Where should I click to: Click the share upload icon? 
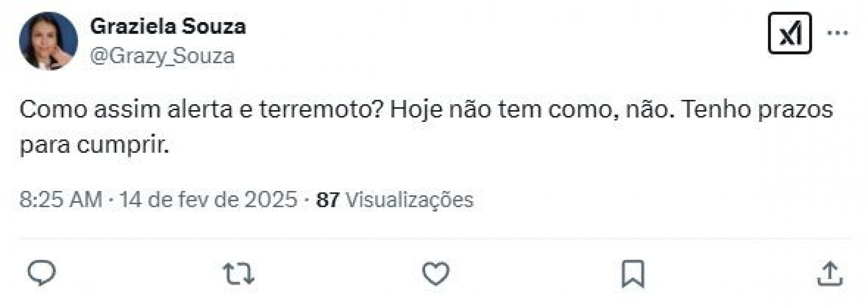click(830, 274)
